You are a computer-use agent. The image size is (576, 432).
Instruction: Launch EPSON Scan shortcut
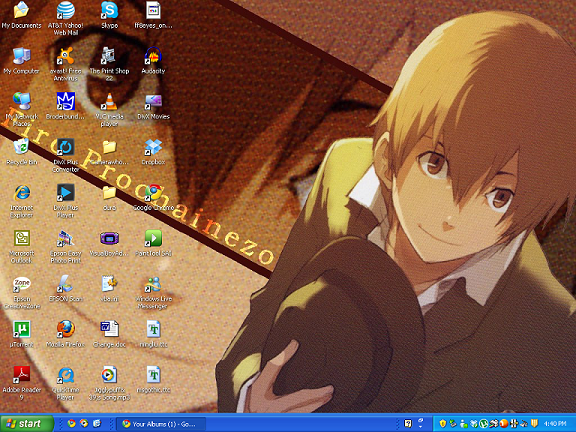click(65, 284)
